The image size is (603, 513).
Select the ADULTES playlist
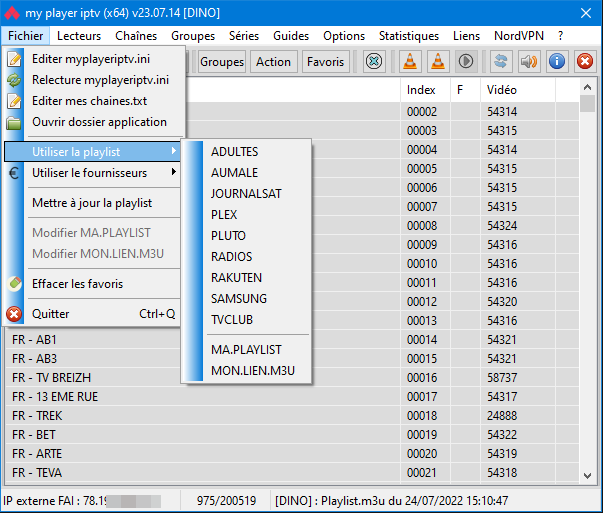[246, 152]
